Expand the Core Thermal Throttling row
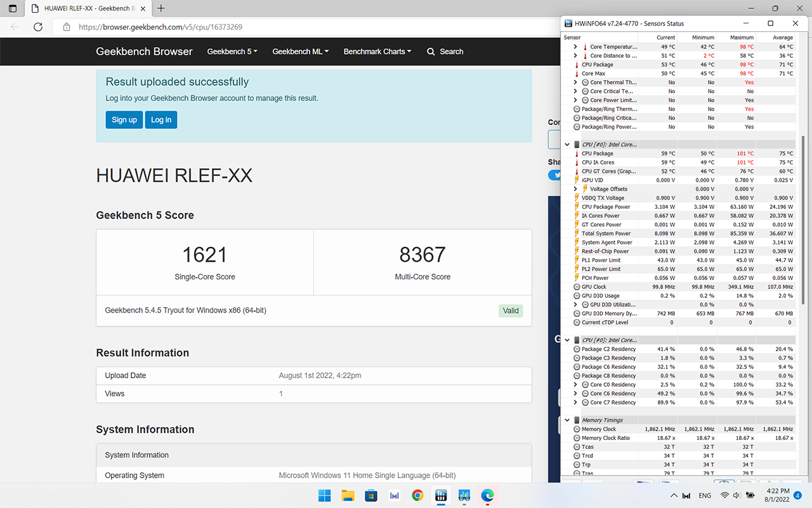Viewport: 812px width, 508px height. [575, 83]
